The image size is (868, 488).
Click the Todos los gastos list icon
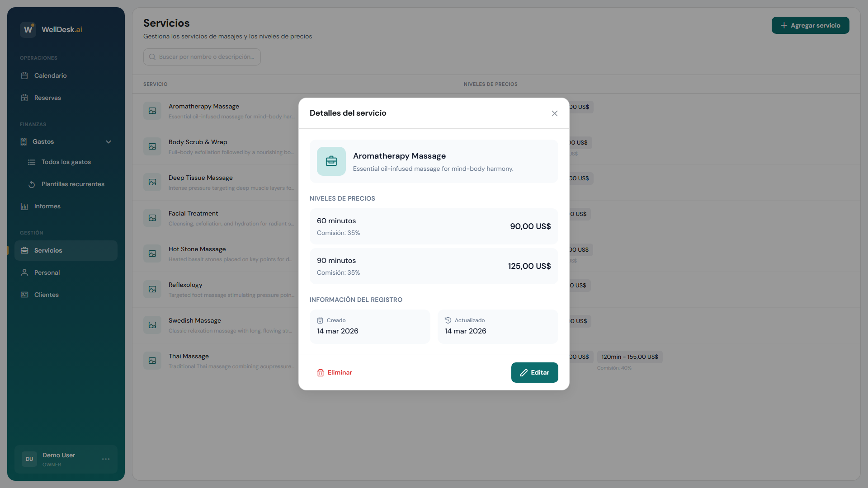point(32,162)
